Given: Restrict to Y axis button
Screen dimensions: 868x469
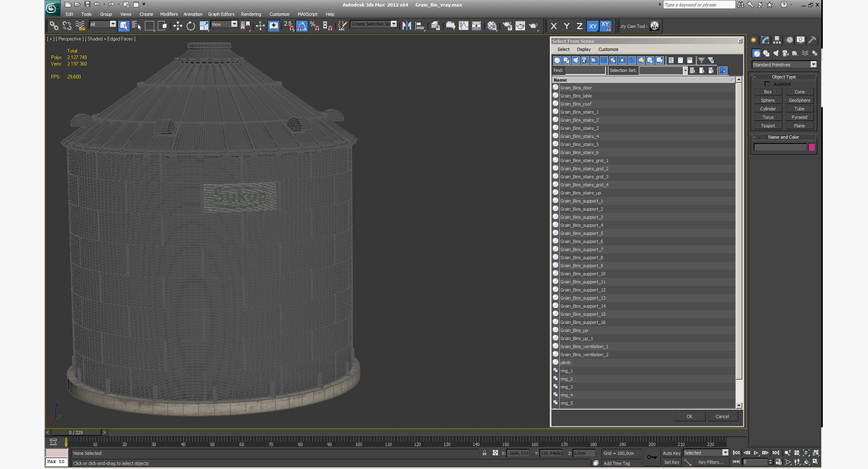Looking at the screenshot, I should [x=567, y=26].
